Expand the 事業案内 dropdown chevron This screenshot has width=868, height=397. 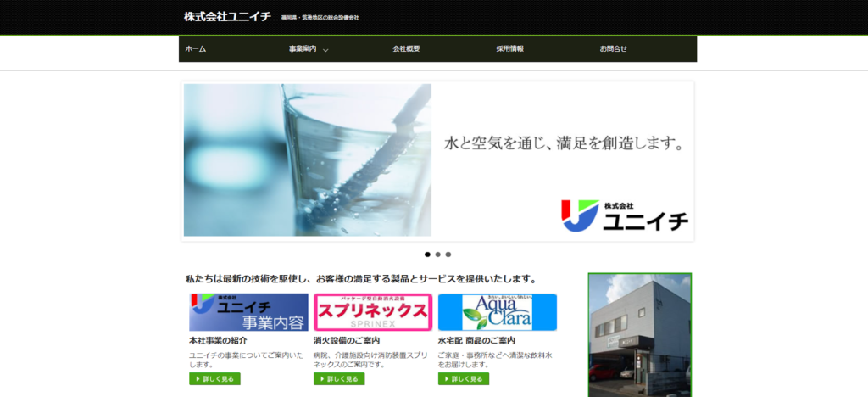click(x=325, y=50)
